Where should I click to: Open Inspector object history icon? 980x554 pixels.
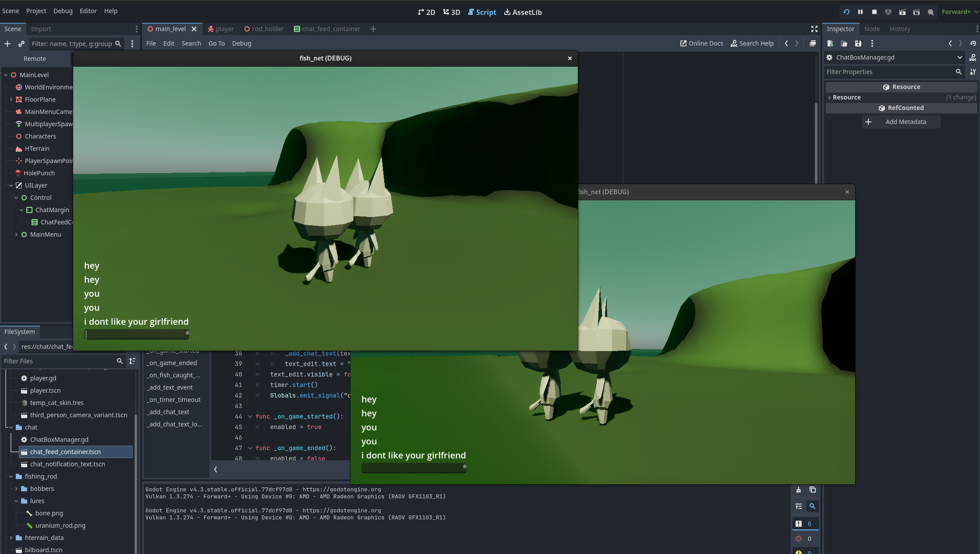[x=973, y=43]
